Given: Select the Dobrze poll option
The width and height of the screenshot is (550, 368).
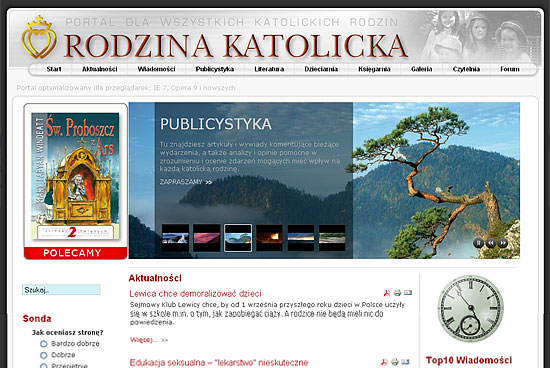Looking at the screenshot, I should (43, 355).
